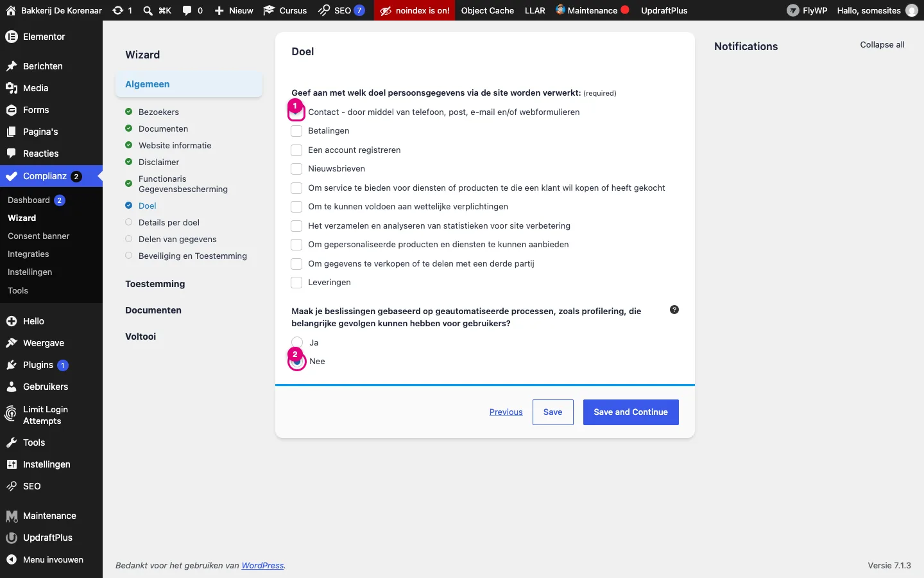Viewport: 924px width, 578px height.
Task: Open the Elementor menu icon
Action: pyautogui.click(x=12, y=37)
